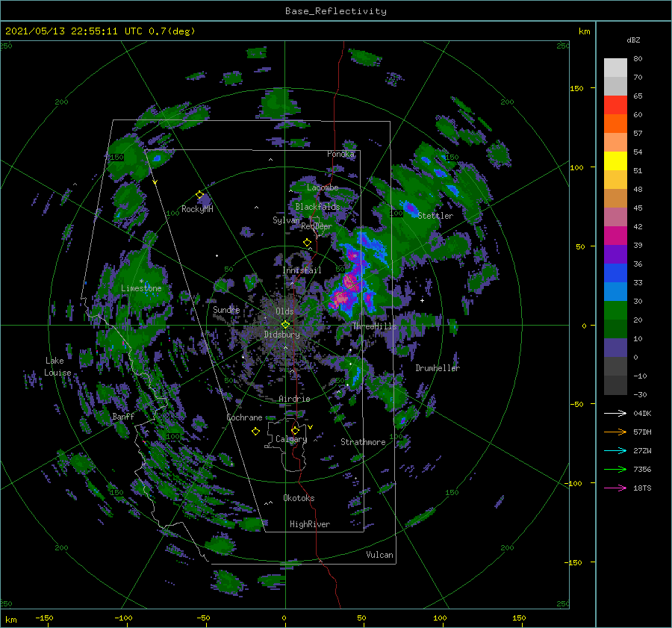The width and height of the screenshot is (672, 628).
Task: Click the HighRiver map label
Action: pyautogui.click(x=310, y=524)
